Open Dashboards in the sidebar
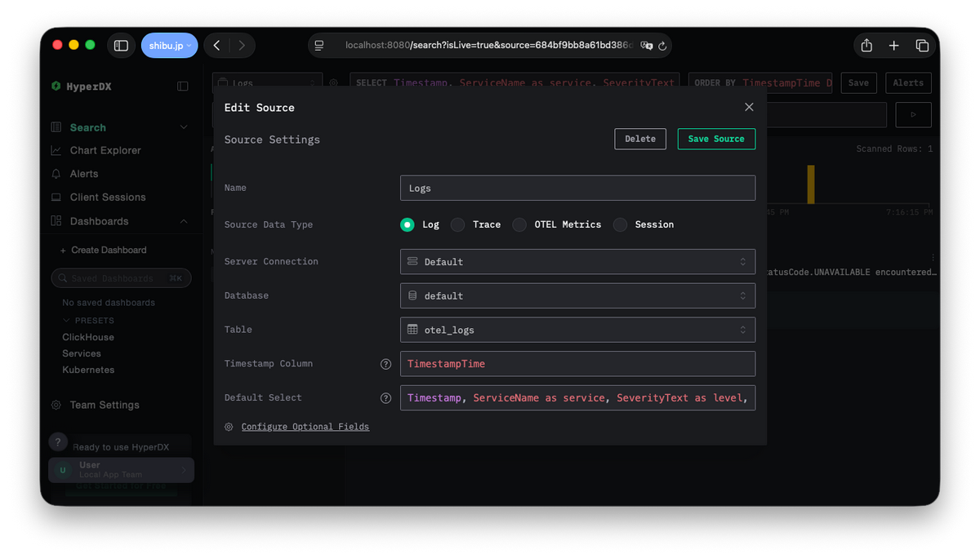The image size is (980, 559). 99,221
